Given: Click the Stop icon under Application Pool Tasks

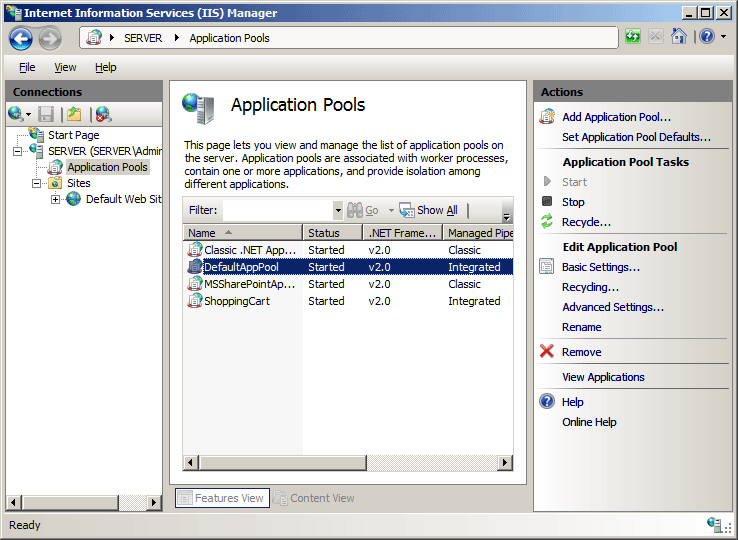Looking at the screenshot, I should click(547, 202).
